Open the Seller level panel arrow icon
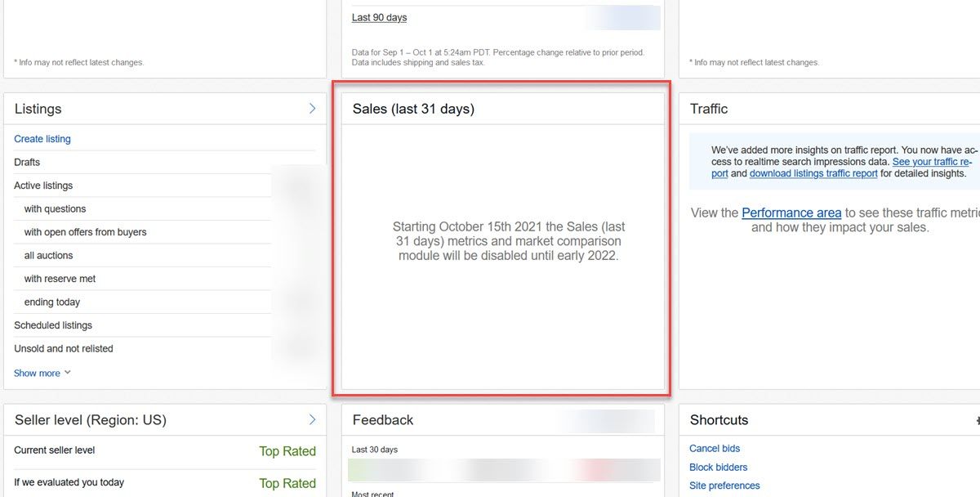Screen dimensions: 980x497 [312, 419]
